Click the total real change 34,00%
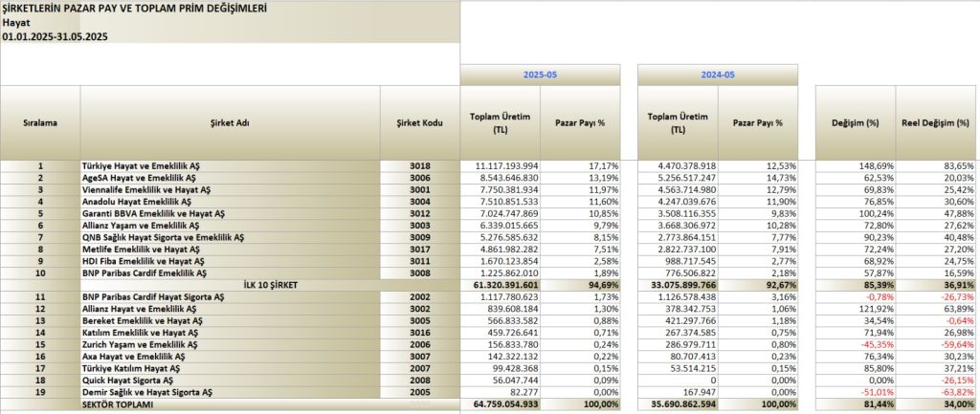The image size is (980, 414). [935, 404]
